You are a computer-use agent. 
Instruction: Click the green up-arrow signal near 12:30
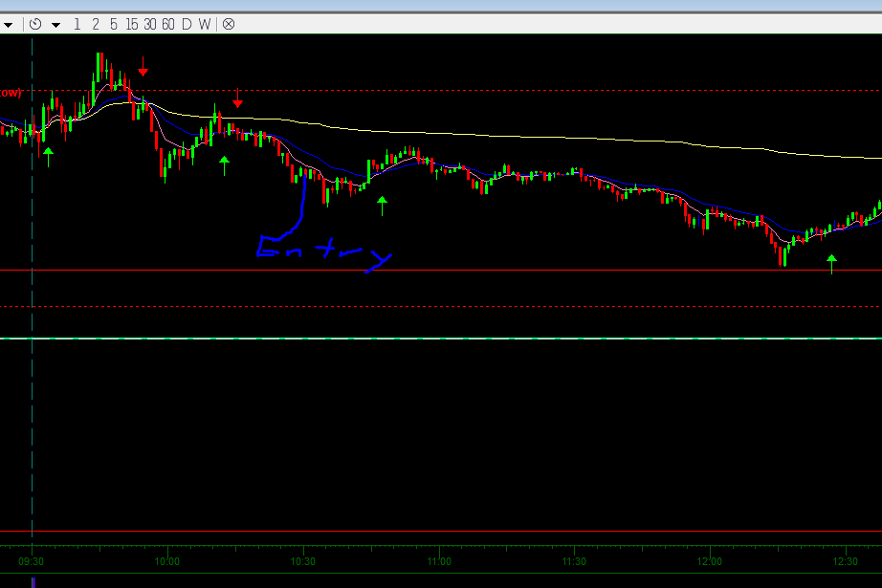tap(831, 263)
